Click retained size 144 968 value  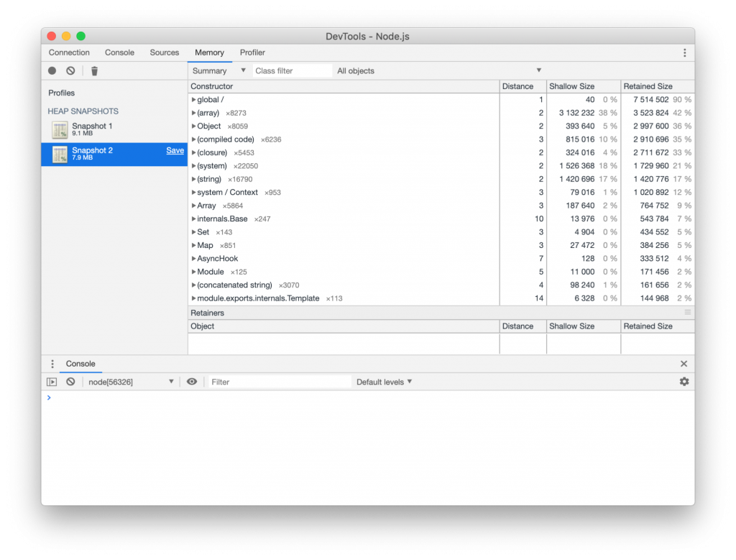click(654, 298)
